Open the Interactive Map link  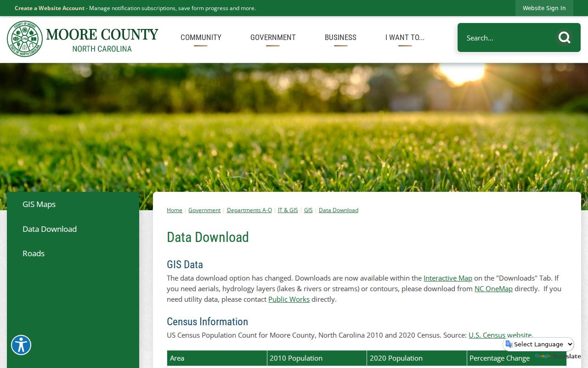click(x=448, y=278)
